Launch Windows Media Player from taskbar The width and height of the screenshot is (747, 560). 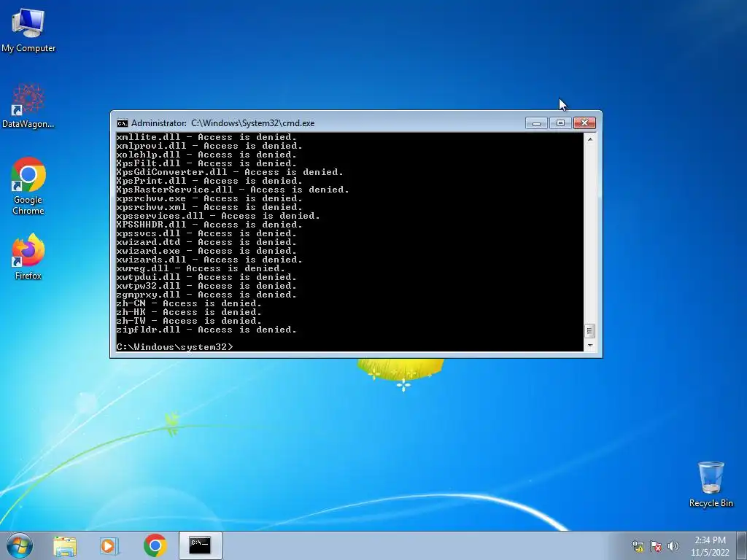click(x=109, y=545)
